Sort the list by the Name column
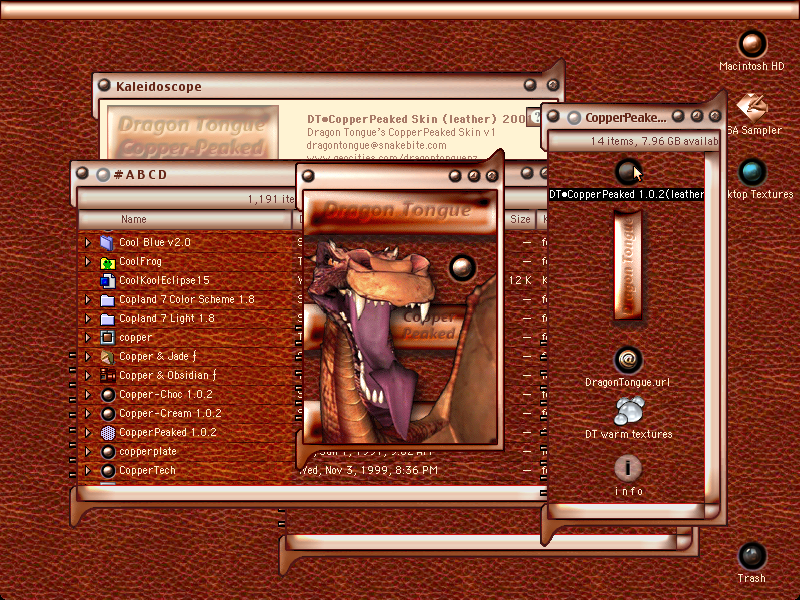Image resolution: width=800 pixels, height=600 pixels. coord(184,219)
